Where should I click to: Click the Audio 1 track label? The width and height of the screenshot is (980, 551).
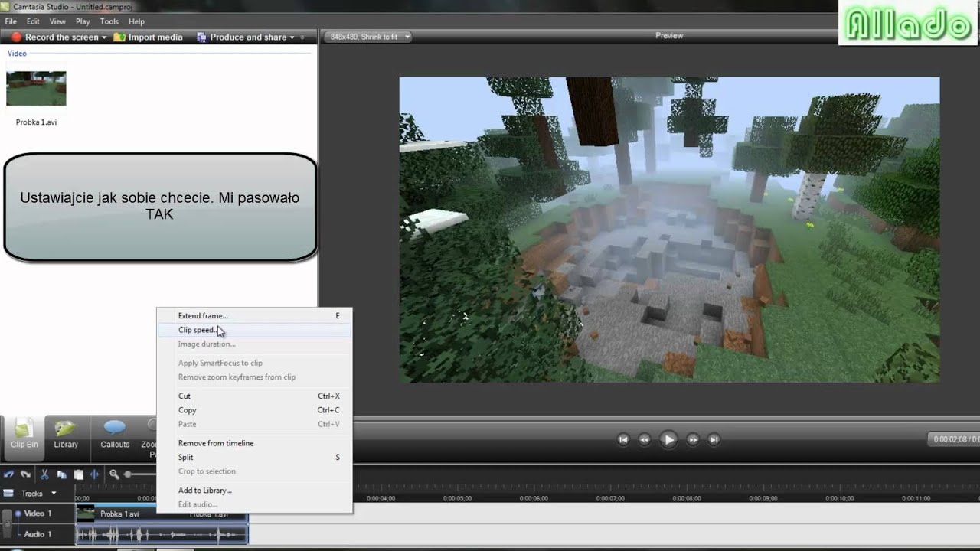[38, 534]
